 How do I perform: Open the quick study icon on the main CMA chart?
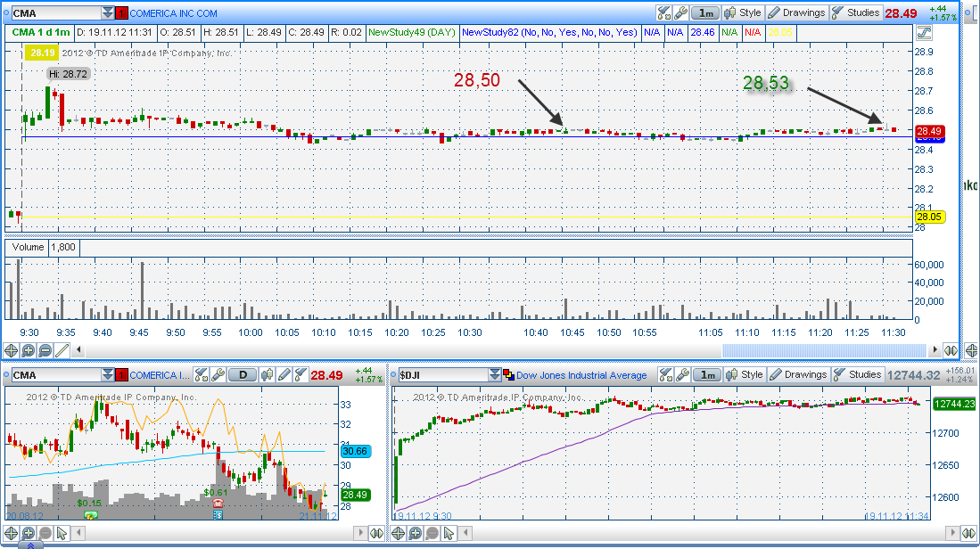(x=664, y=12)
